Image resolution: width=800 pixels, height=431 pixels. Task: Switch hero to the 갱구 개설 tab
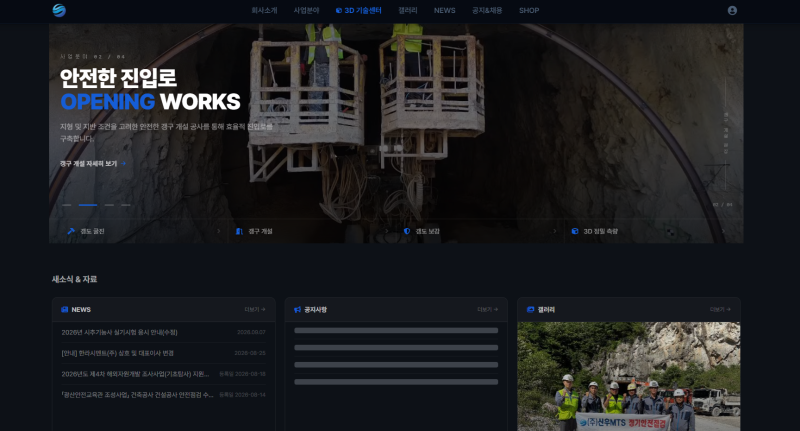tap(312, 231)
